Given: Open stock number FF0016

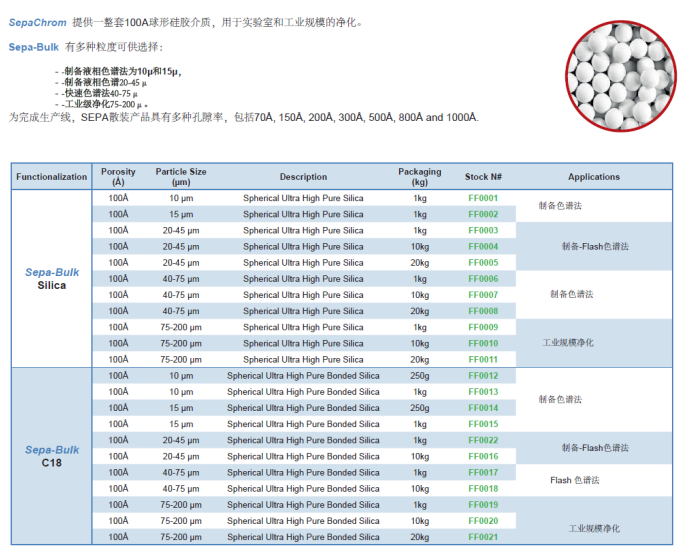Looking at the screenshot, I should [x=483, y=456].
